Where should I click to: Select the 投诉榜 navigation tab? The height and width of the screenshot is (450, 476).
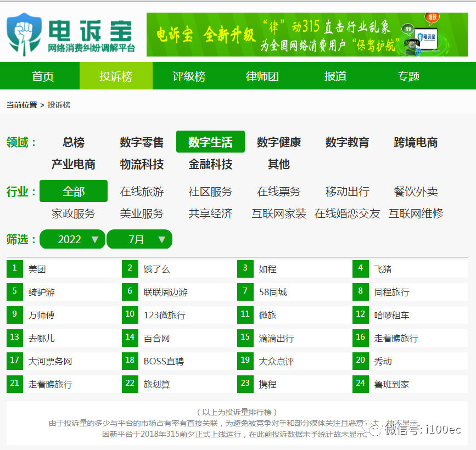116,76
